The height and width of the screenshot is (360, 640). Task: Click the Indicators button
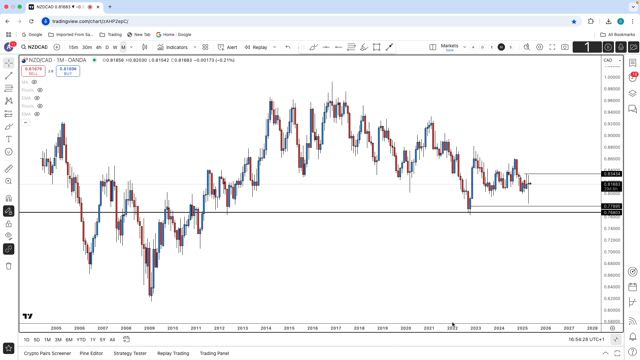(173, 47)
